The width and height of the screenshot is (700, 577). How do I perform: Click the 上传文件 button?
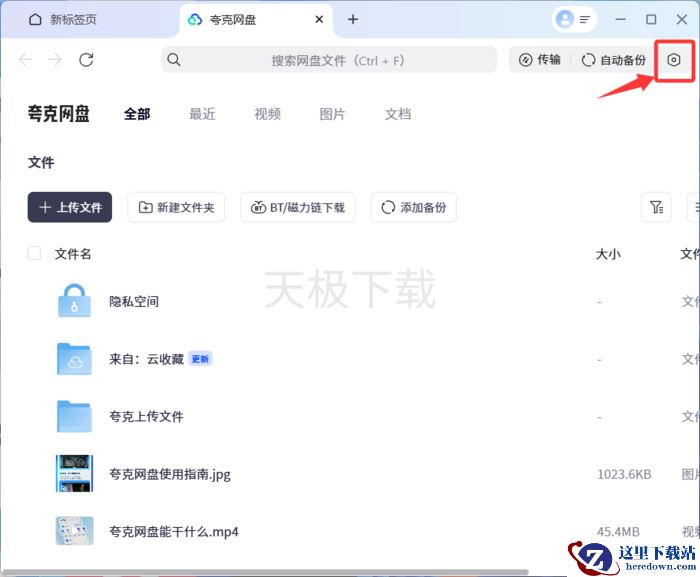[x=70, y=207]
